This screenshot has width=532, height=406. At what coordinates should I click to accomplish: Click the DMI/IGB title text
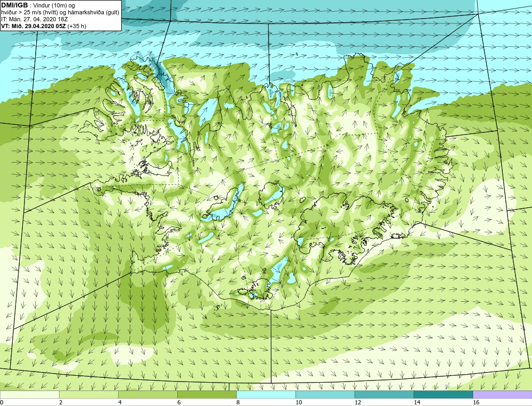pos(14,5)
